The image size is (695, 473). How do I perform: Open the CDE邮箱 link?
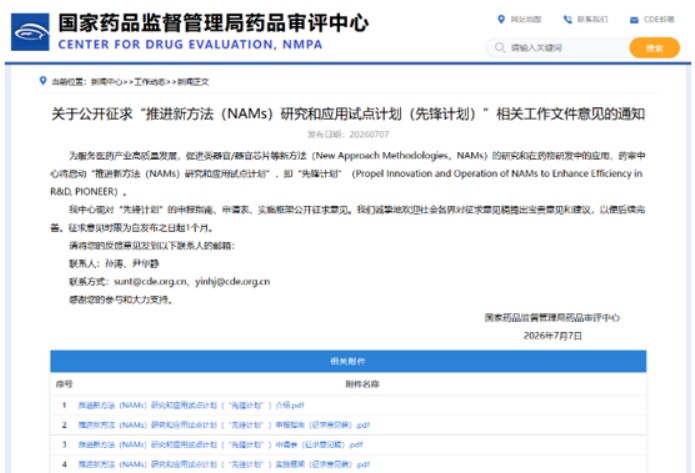[659, 20]
